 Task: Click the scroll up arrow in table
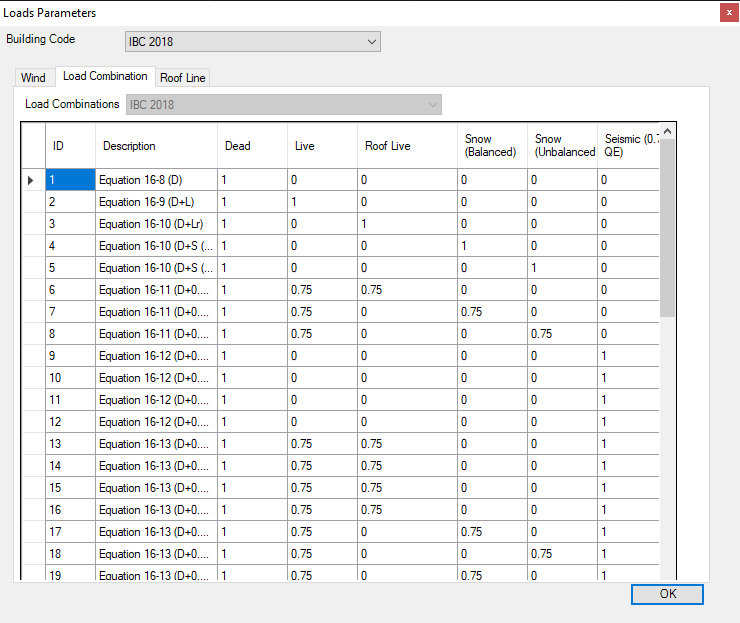(668, 131)
